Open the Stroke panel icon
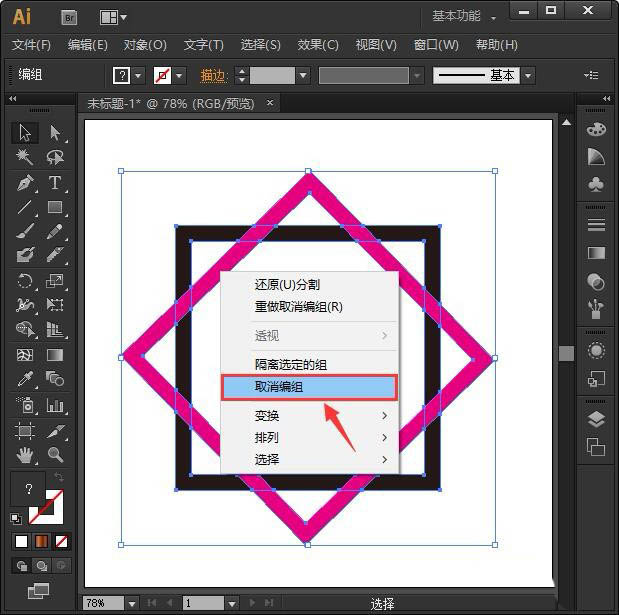 pos(596,225)
